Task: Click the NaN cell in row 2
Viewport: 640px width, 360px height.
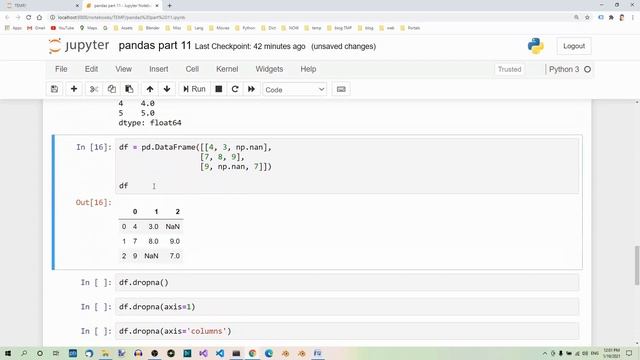Action: [x=151, y=256]
